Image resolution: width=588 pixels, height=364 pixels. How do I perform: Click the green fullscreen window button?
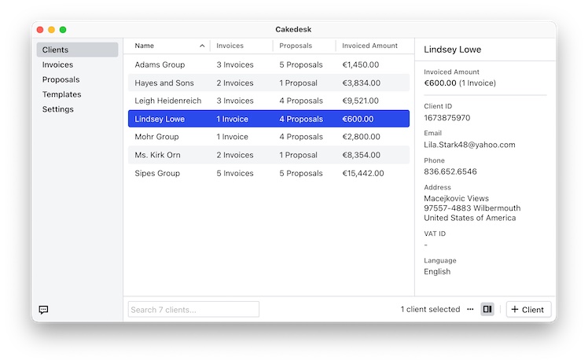pos(63,30)
